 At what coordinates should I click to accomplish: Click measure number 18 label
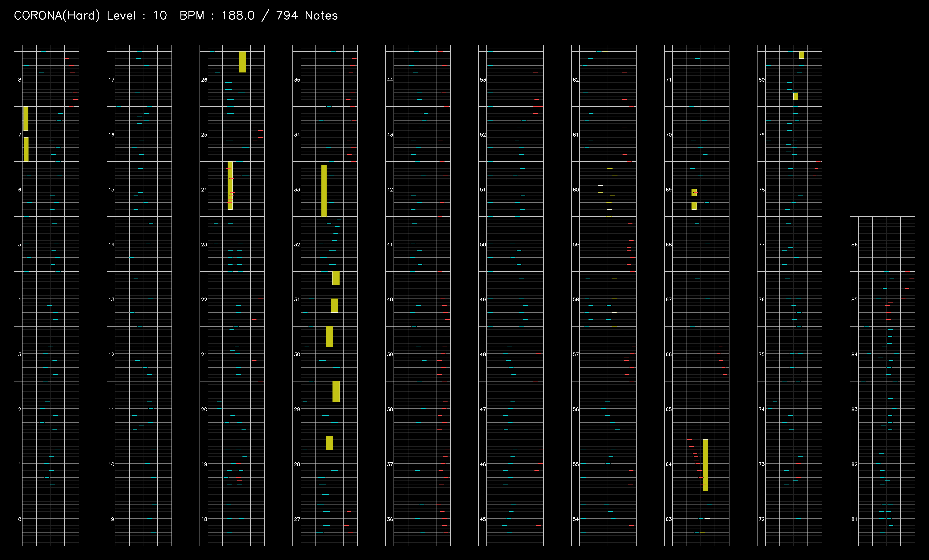[204, 519]
